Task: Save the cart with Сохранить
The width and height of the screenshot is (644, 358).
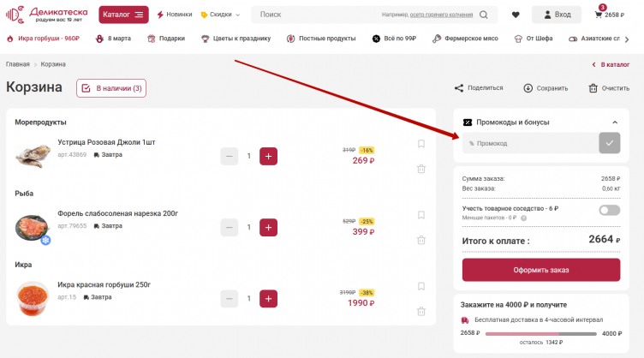Action: (528, 87)
